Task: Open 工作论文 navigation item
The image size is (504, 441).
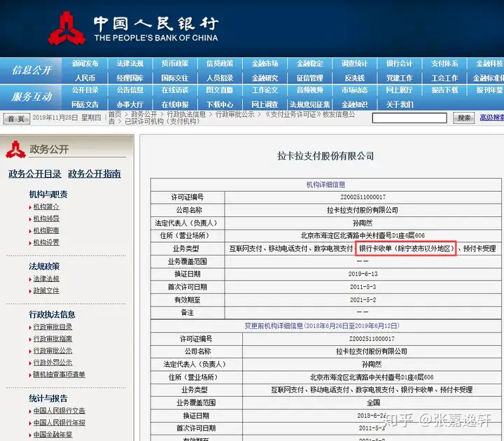Action: pyautogui.click(x=265, y=90)
